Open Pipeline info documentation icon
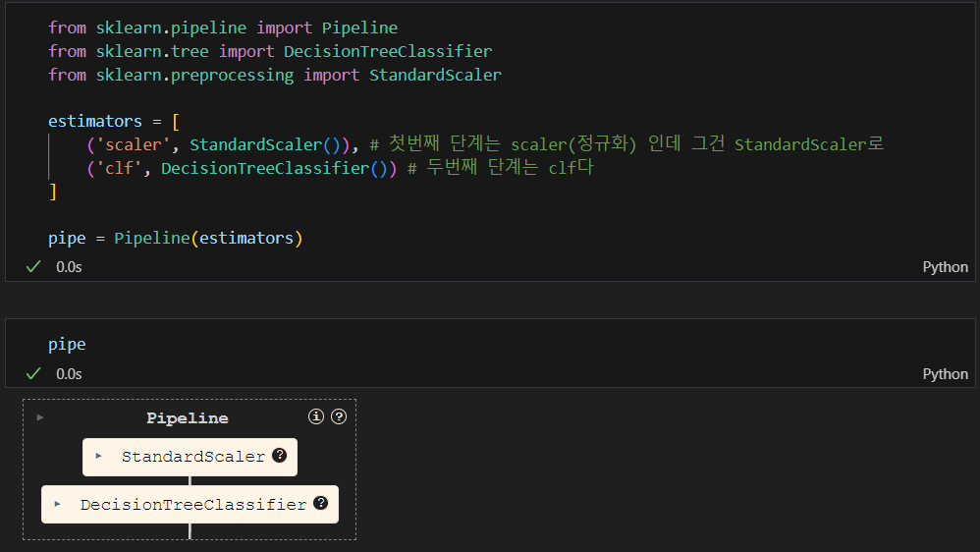Viewport: 980px width, 552px height. click(316, 416)
